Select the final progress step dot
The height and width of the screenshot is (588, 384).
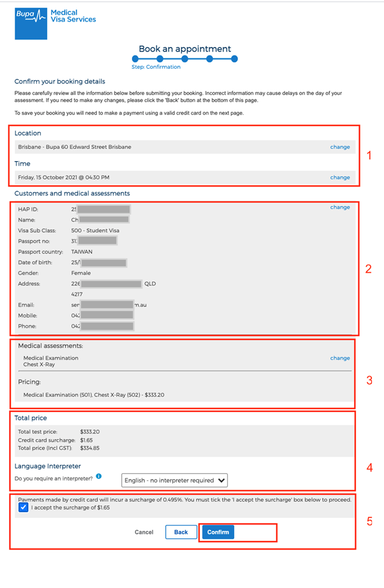click(x=234, y=59)
